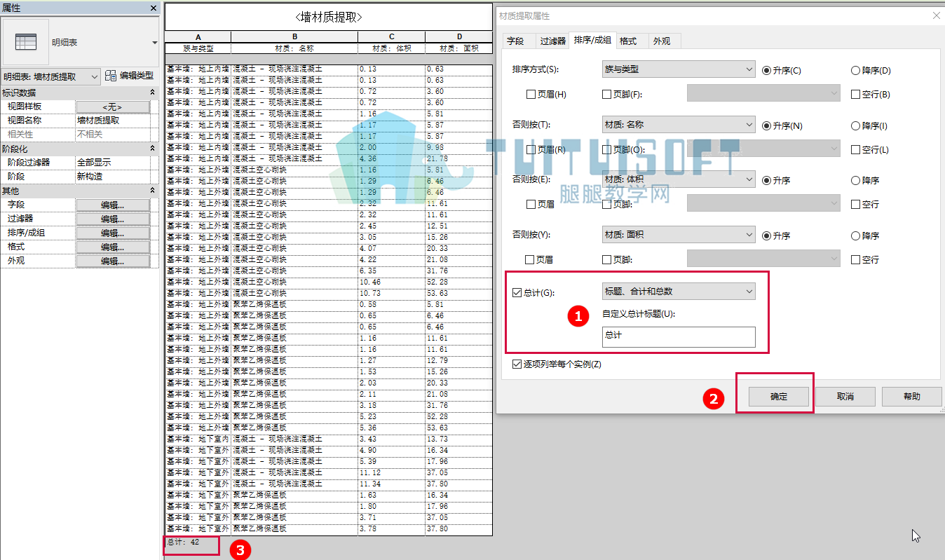Toggle the 总计(G) checkbox
The image size is (945, 560).
[517, 293]
